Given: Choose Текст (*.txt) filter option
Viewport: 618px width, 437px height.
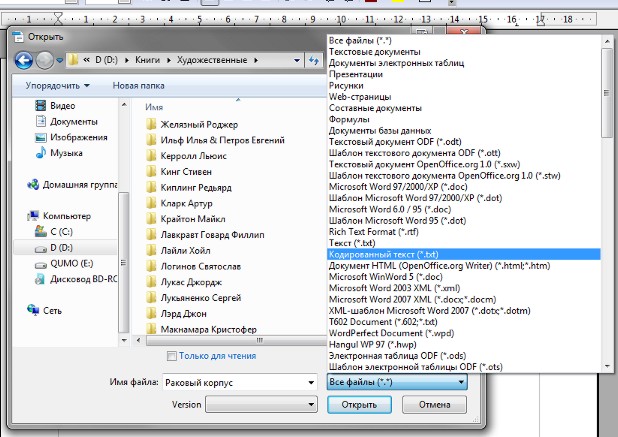Looking at the screenshot, I should (x=464, y=243).
